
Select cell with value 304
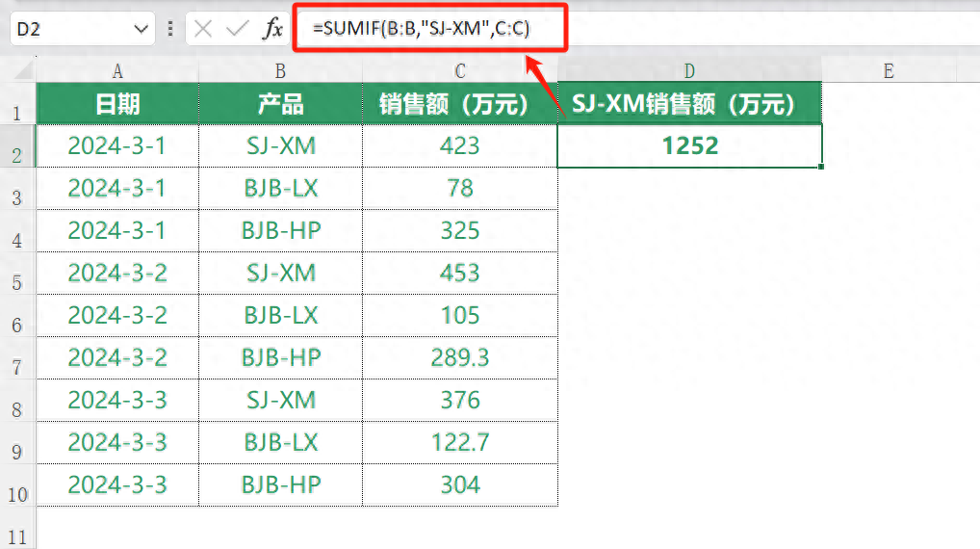click(x=460, y=485)
